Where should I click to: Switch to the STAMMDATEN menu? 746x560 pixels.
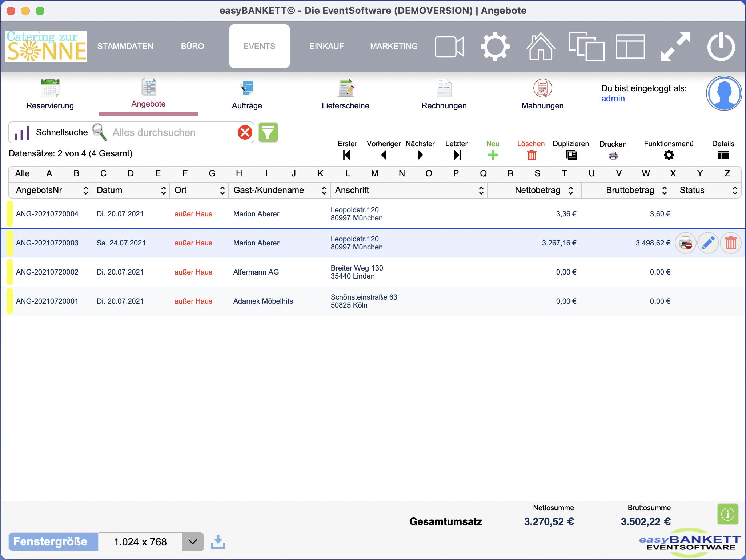(125, 47)
